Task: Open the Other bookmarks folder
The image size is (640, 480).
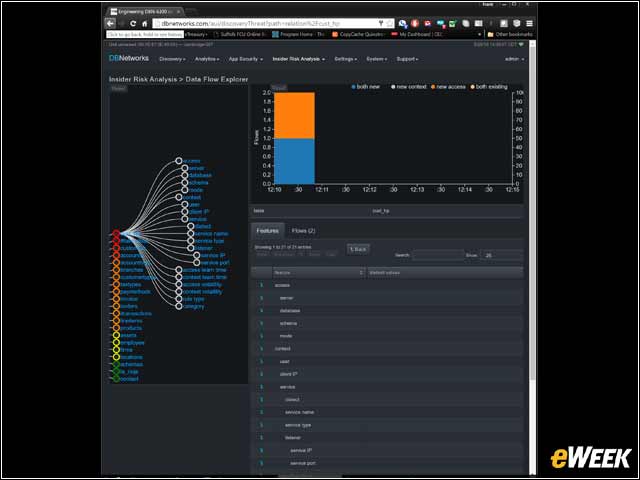Action: (510, 35)
